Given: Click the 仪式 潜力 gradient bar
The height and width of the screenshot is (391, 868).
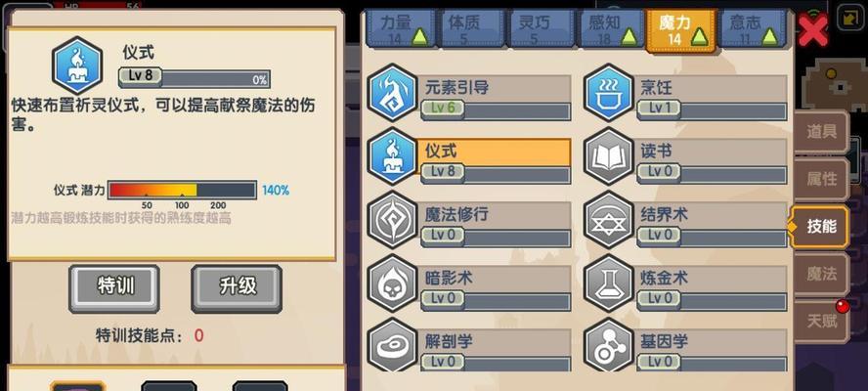Looking at the screenshot, I should (182, 190).
